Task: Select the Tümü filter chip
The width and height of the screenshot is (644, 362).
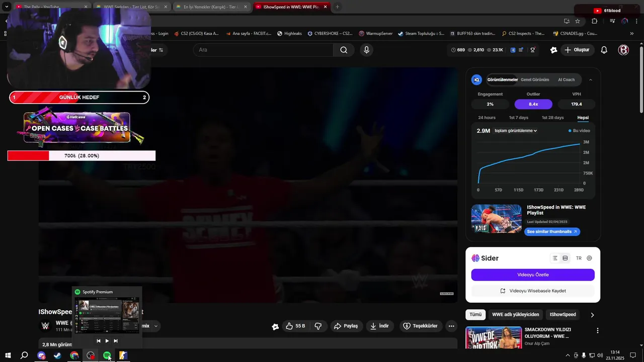Action: (x=475, y=315)
